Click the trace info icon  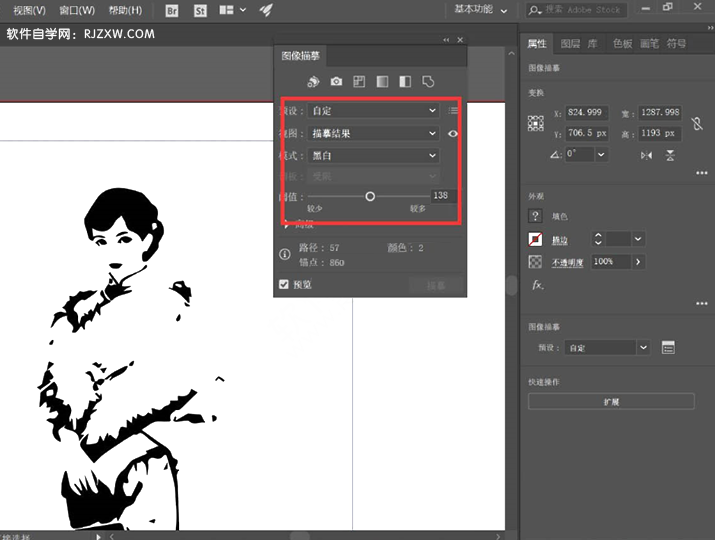click(285, 254)
